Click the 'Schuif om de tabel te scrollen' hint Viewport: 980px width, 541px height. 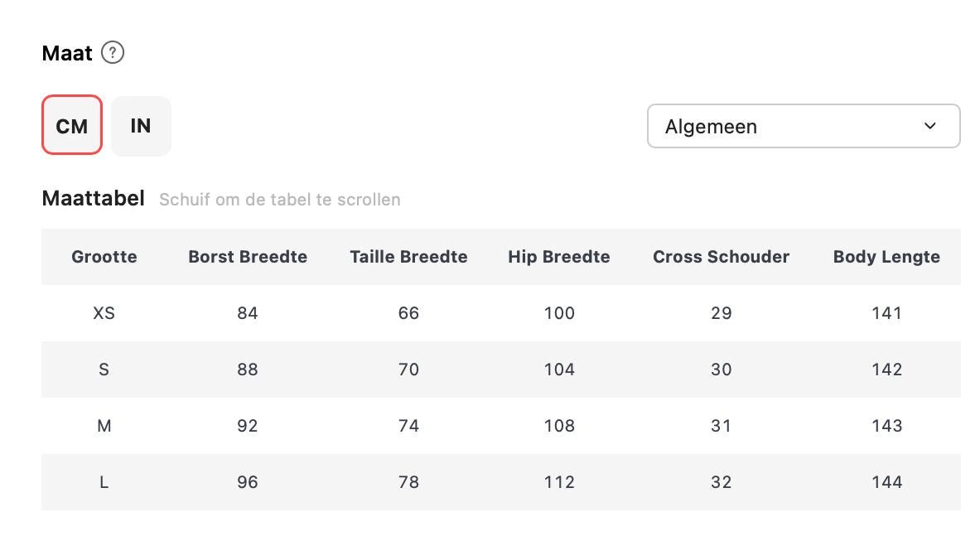click(280, 200)
